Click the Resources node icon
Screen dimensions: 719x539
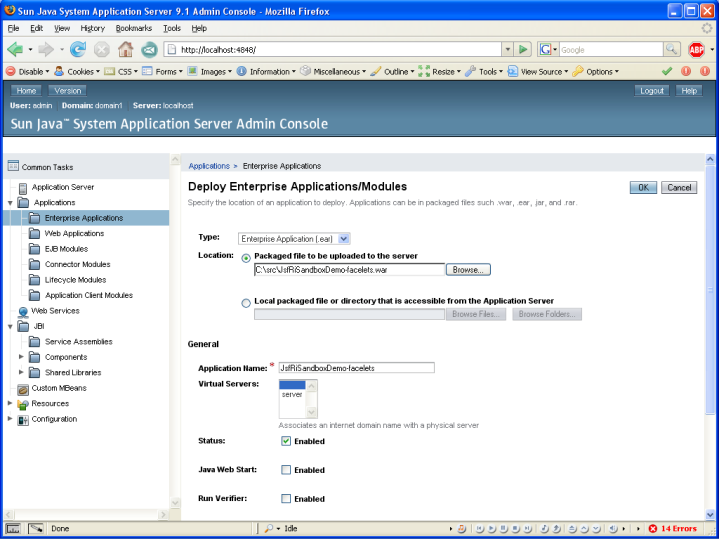coord(23,404)
